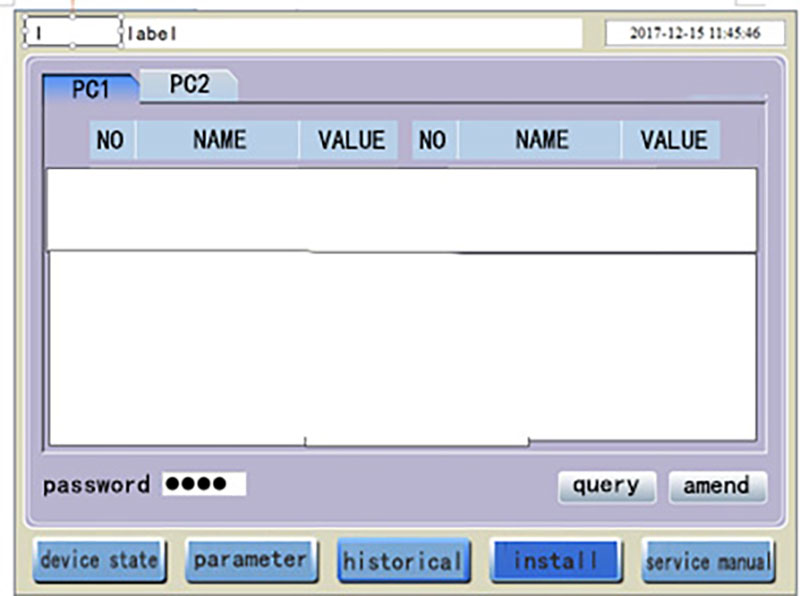Open the service manual
Screen dimensions: 800x596
(708, 561)
